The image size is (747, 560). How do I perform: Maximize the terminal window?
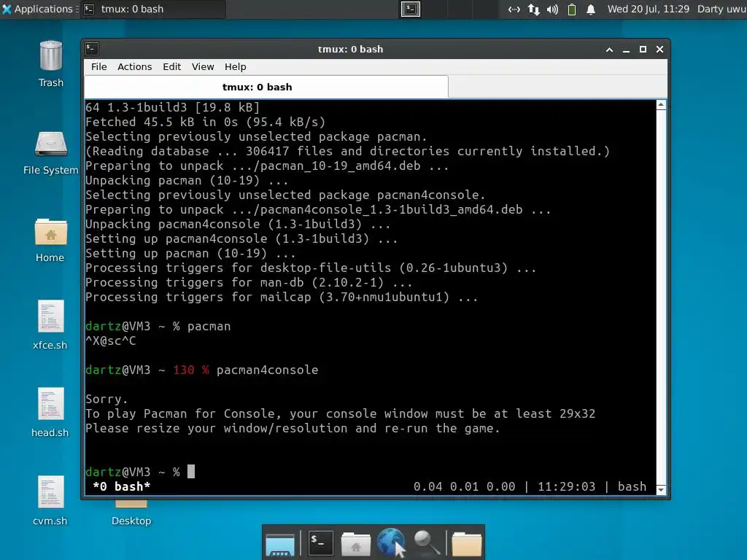tap(643, 50)
